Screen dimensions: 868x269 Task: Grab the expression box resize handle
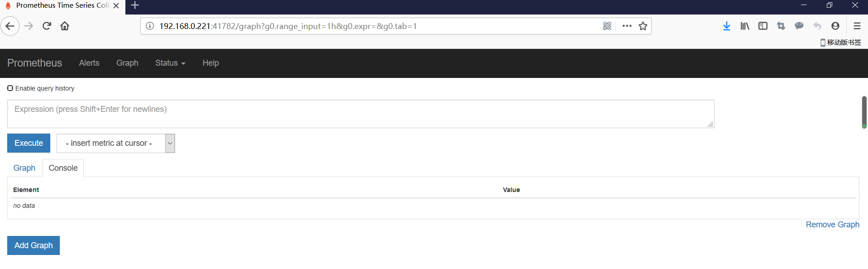(710, 125)
